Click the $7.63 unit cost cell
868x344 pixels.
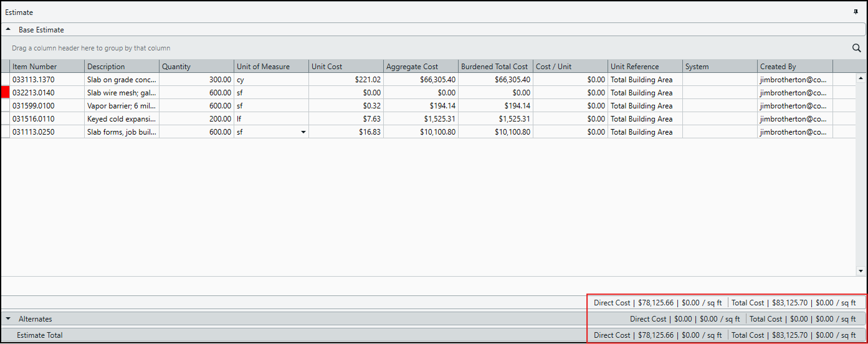coord(346,119)
